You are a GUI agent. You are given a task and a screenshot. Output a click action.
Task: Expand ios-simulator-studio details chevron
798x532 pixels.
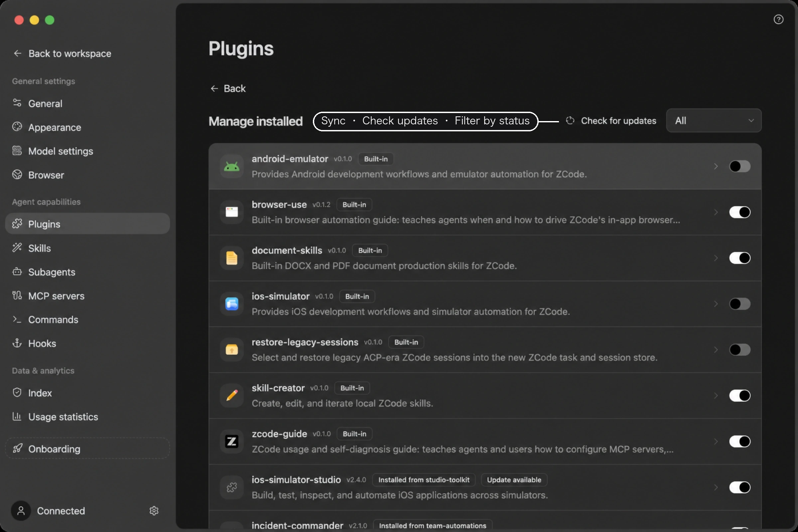716,487
